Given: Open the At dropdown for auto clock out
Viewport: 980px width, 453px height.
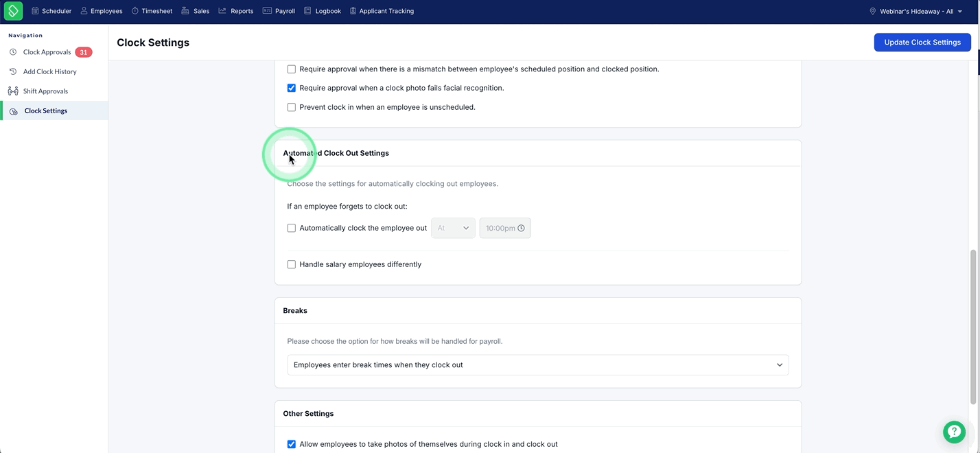Looking at the screenshot, I should click(453, 228).
